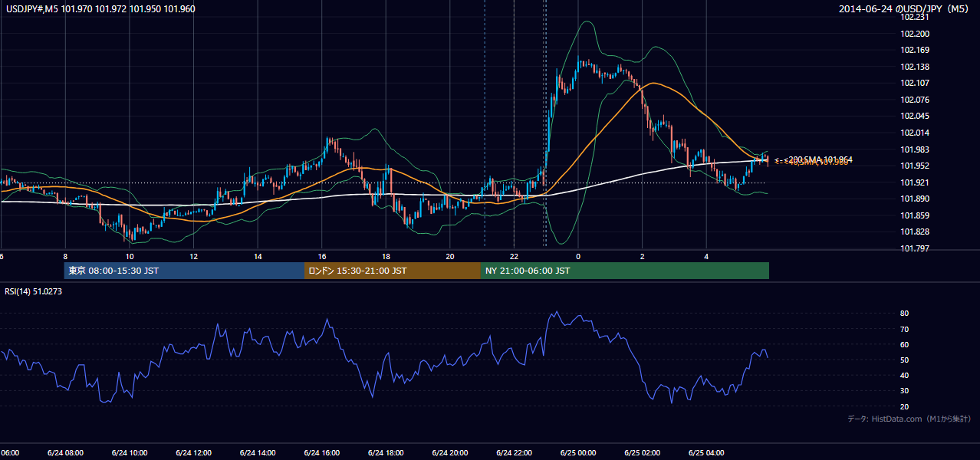980x460 pixels.
Task: Click the 6/25 02:00 time axis label
Action: pos(642,453)
